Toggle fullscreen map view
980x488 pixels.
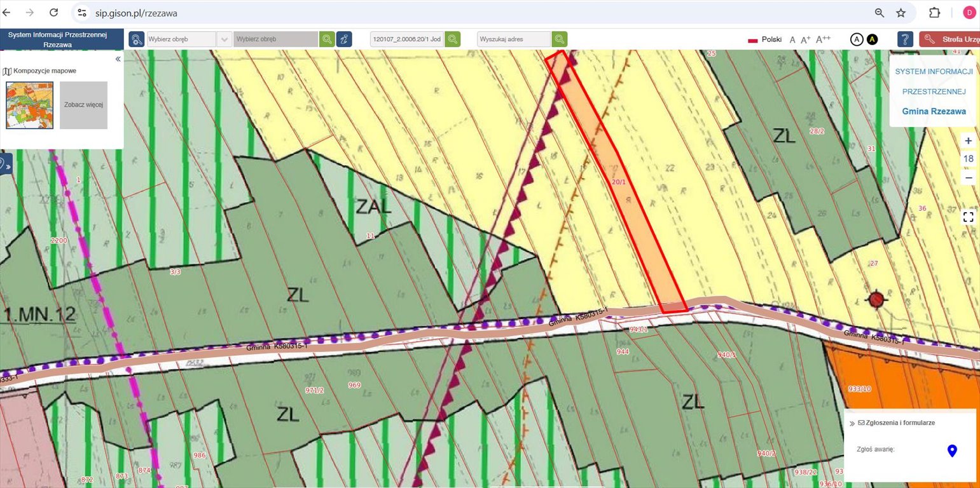(968, 217)
